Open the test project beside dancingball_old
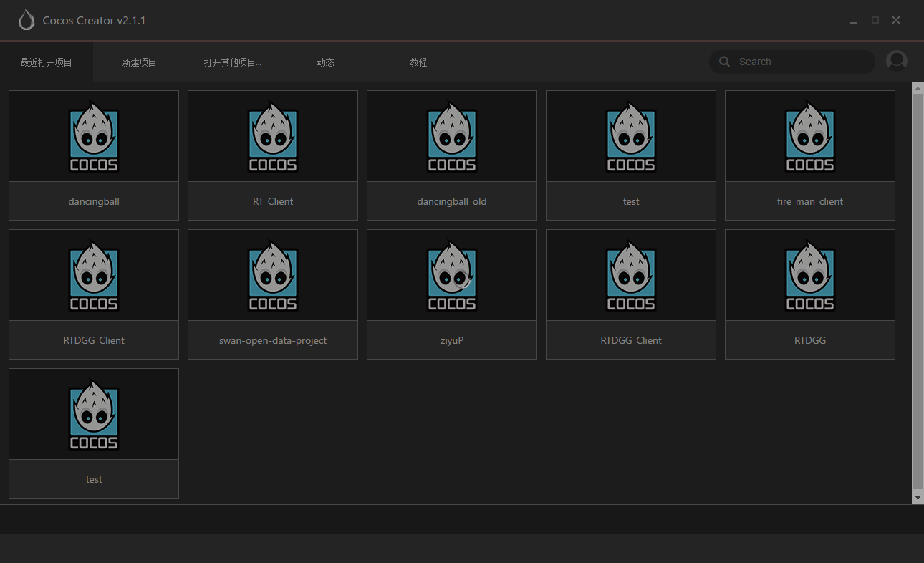 tap(631, 155)
